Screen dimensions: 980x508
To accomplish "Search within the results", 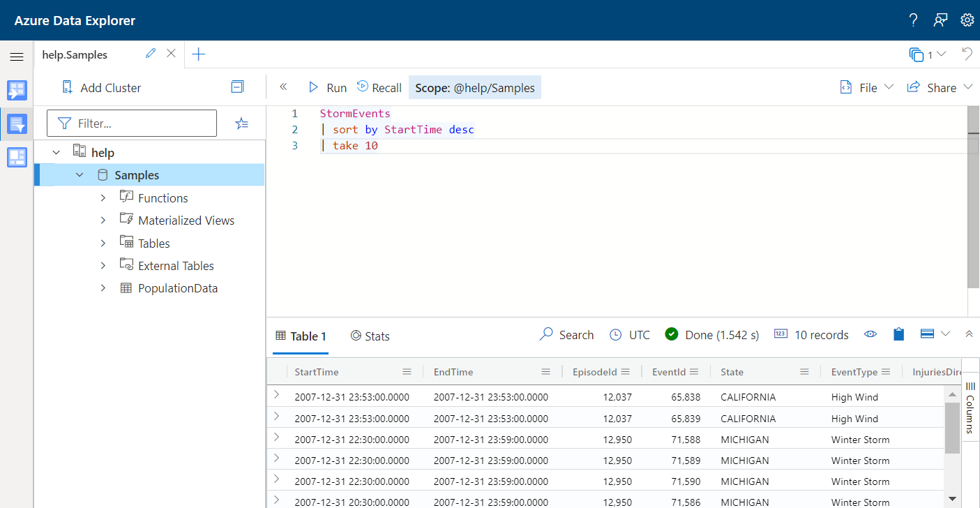I will coord(566,335).
